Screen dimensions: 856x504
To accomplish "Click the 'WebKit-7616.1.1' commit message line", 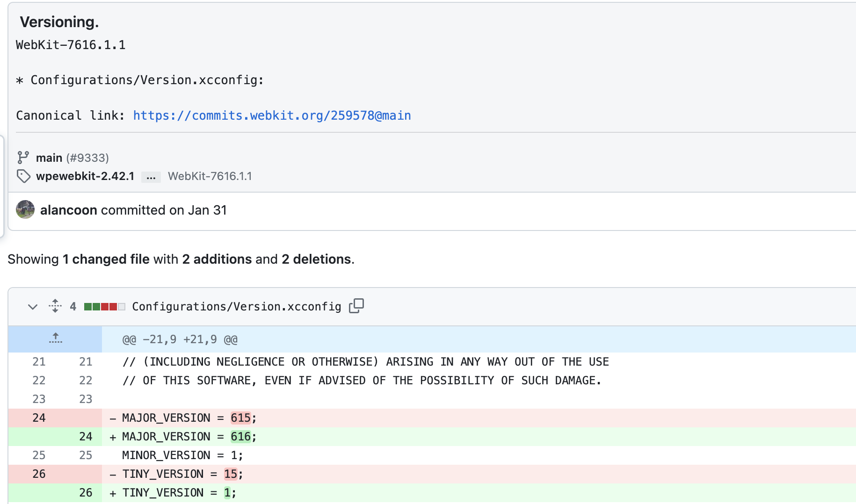I will 71,45.
